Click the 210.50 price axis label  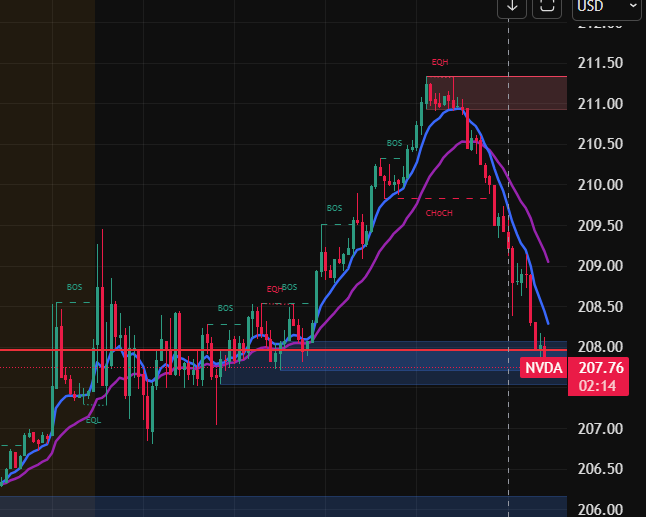click(x=600, y=144)
